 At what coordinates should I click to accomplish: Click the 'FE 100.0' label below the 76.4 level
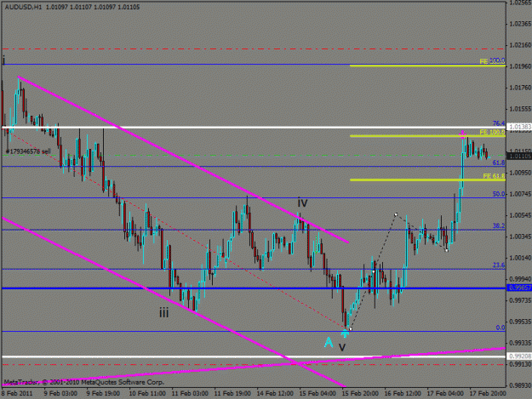(492, 132)
